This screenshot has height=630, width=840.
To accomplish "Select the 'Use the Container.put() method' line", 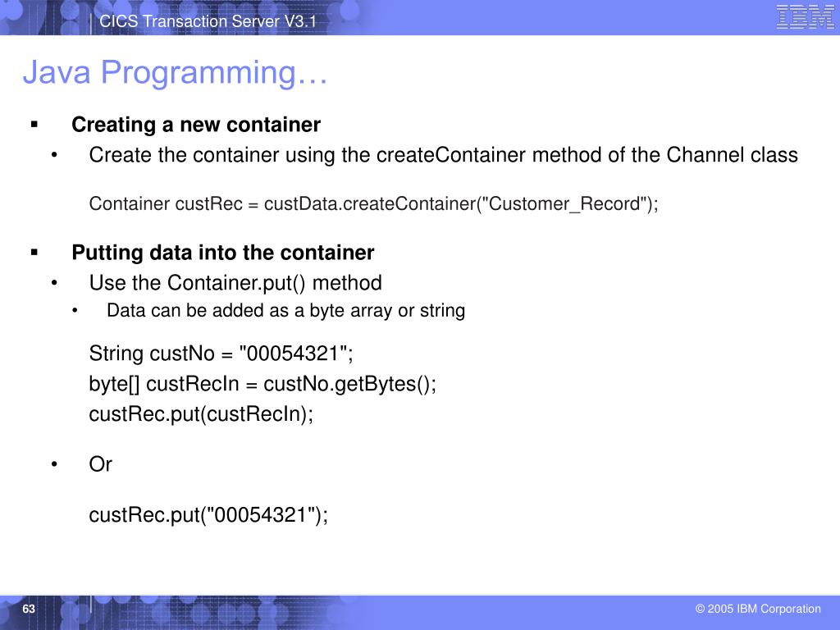I will tap(235, 283).
